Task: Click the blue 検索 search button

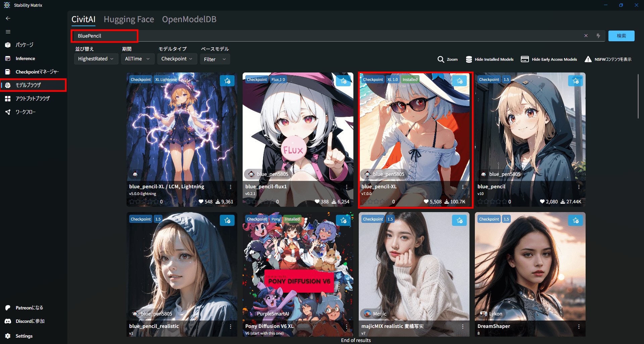Action: (621, 36)
